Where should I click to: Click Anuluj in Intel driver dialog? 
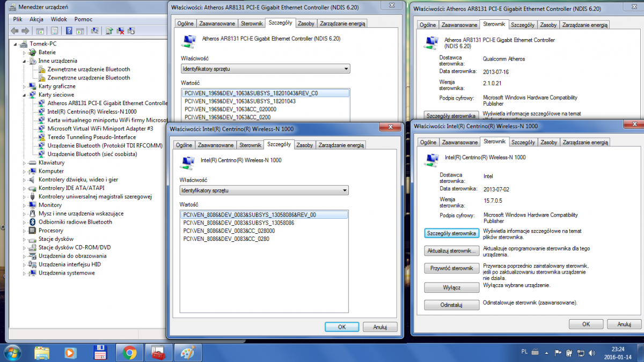(x=624, y=324)
